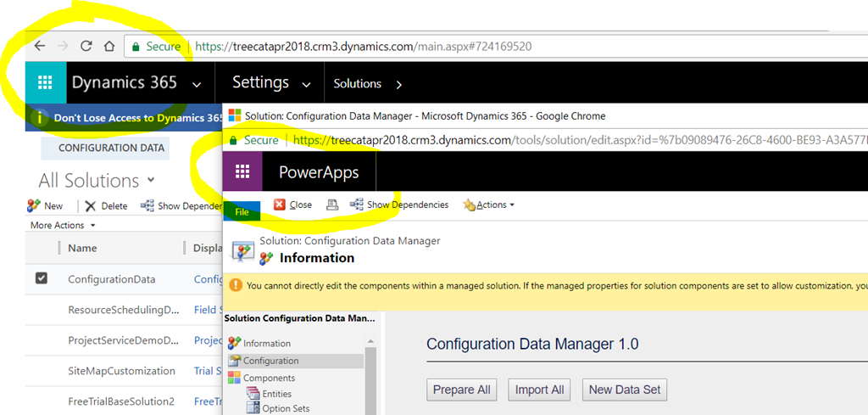Uncheck the ConfigurationData row checkbox
Image resolution: width=868 pixels, height=415 pixels.
tap(42, 278)
